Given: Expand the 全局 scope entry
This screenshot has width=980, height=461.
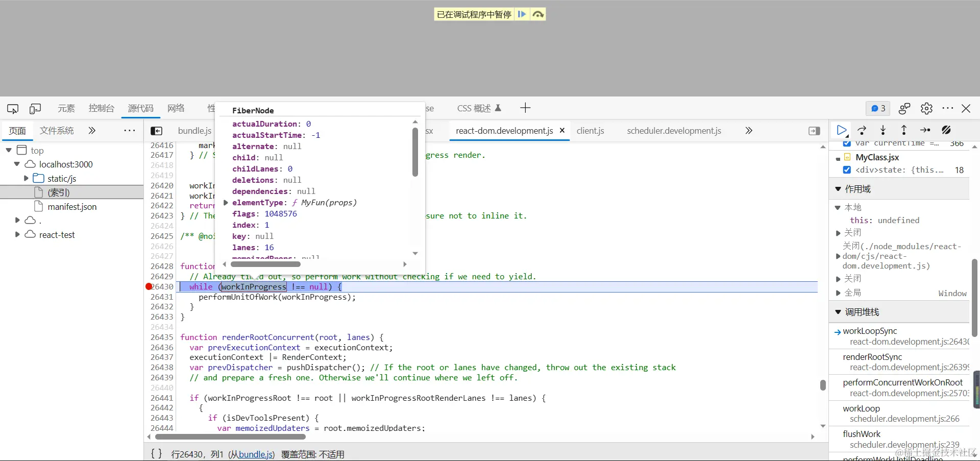Looking at the screenshot, I should point(838,293).
